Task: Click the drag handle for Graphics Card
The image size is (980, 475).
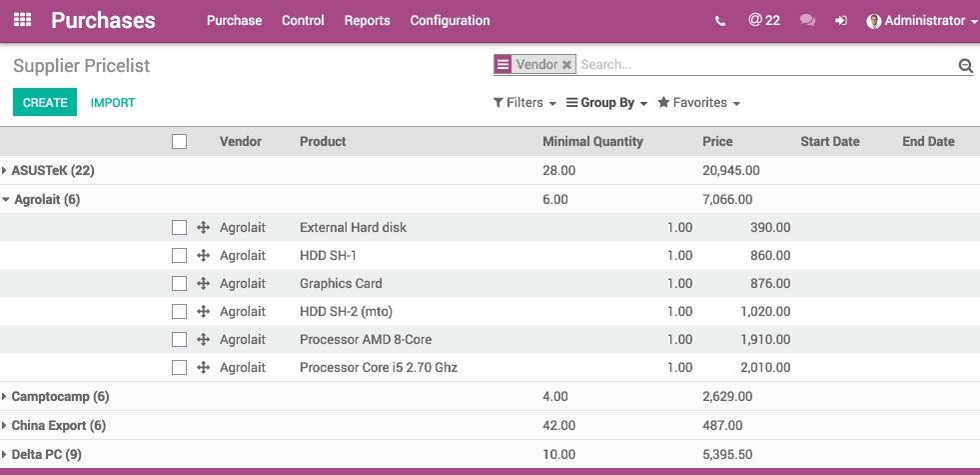Action: pyautogui.click(x=203, y=283)
